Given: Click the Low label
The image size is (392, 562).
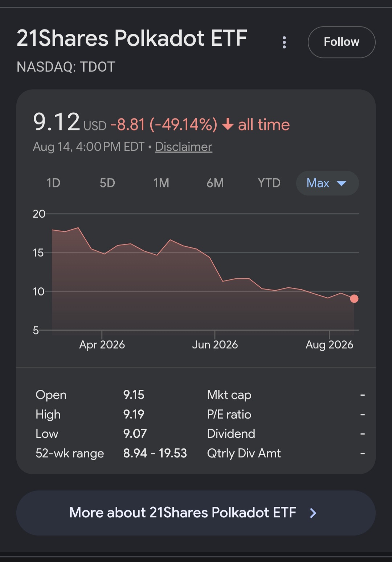Looking at the screenshot, I should (x=47, y=434).
